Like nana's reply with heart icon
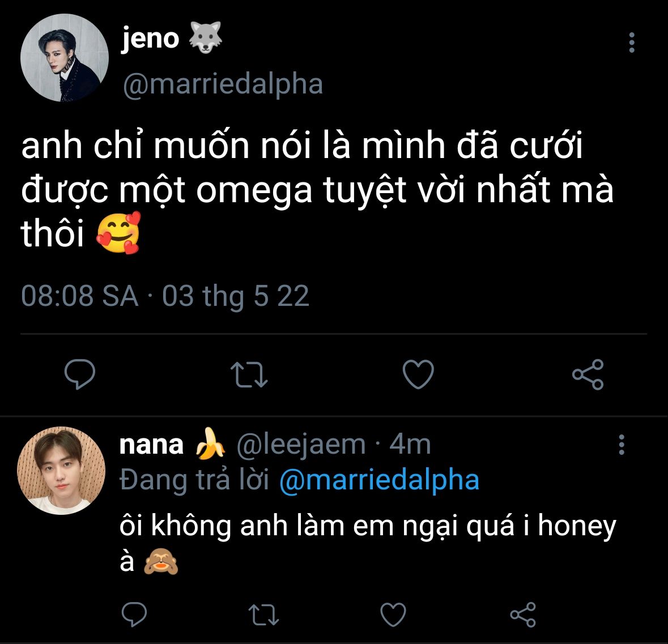The height and width of the screenshot is (644, 668). pyautogui.click(x=393, y=615)
